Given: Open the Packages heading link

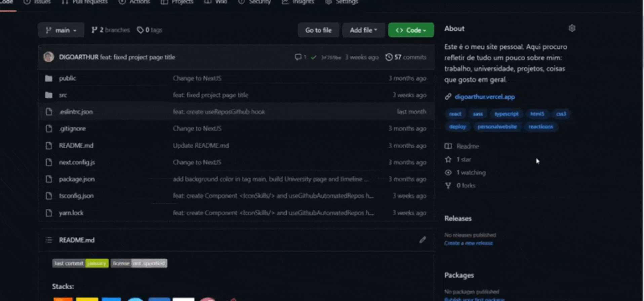Looking at the screenshot, I should coord(459,275).
